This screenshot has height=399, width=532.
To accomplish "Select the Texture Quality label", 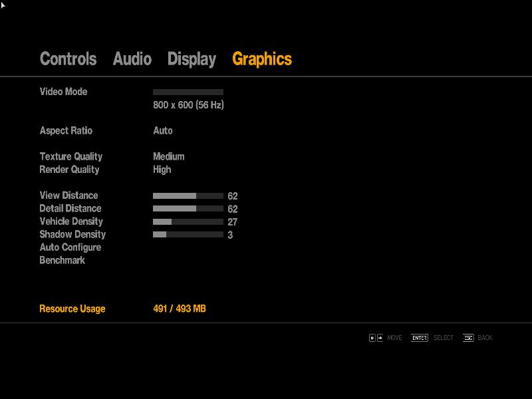I will tap(71, 157).
